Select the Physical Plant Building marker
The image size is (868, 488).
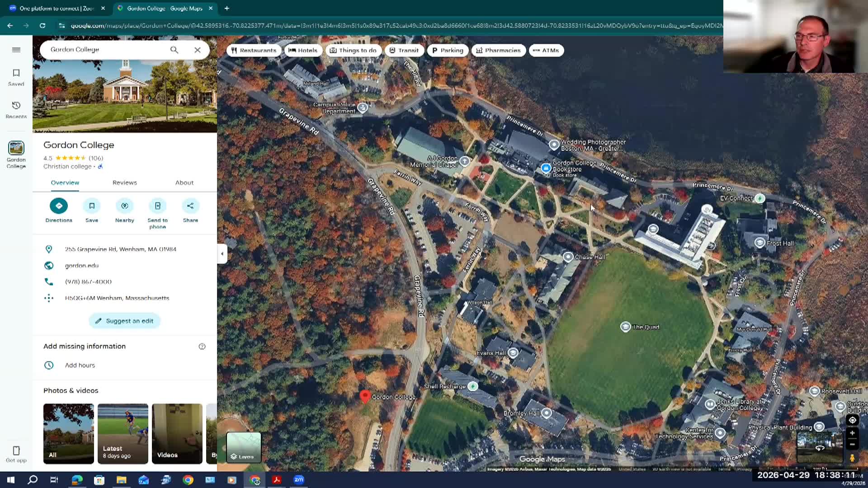[x=819, y=427]
